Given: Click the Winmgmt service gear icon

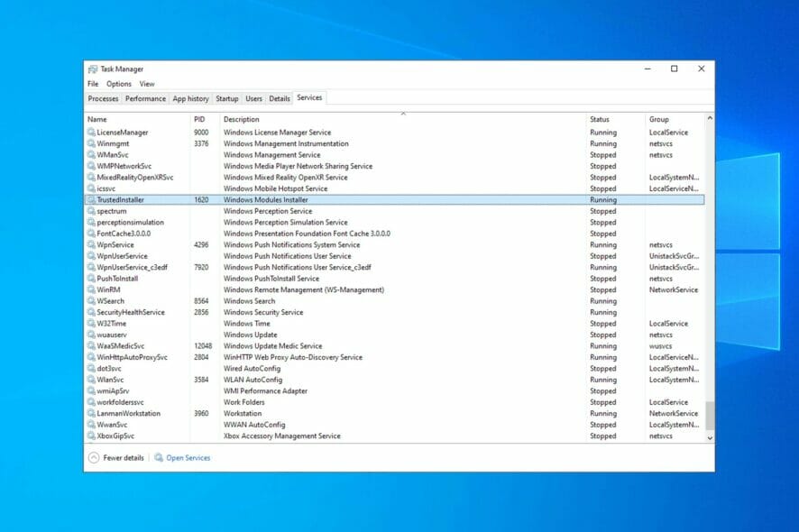Looking at the screenshot, I should 91,143.
